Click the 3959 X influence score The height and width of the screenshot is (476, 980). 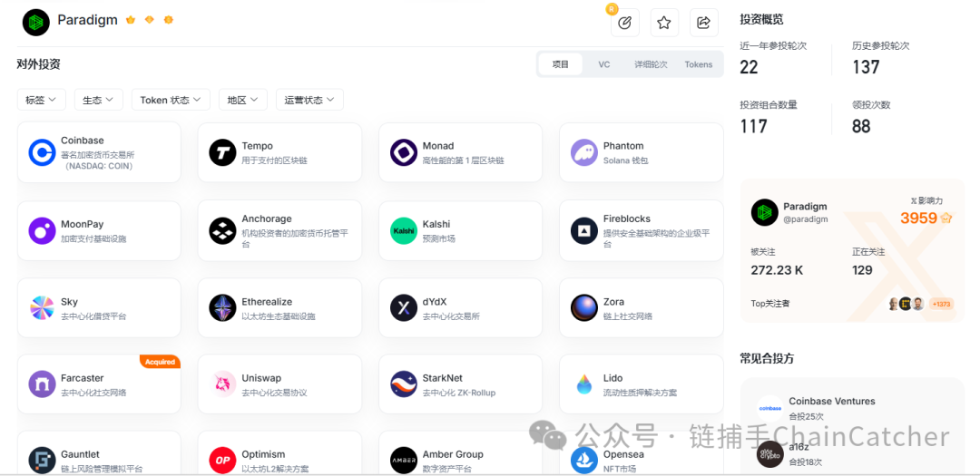coord(918,218)
